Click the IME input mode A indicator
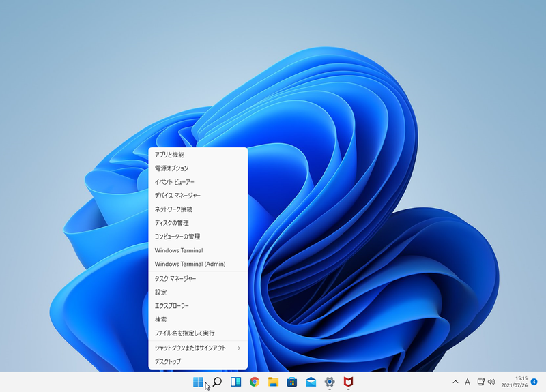 click(468, 382)
